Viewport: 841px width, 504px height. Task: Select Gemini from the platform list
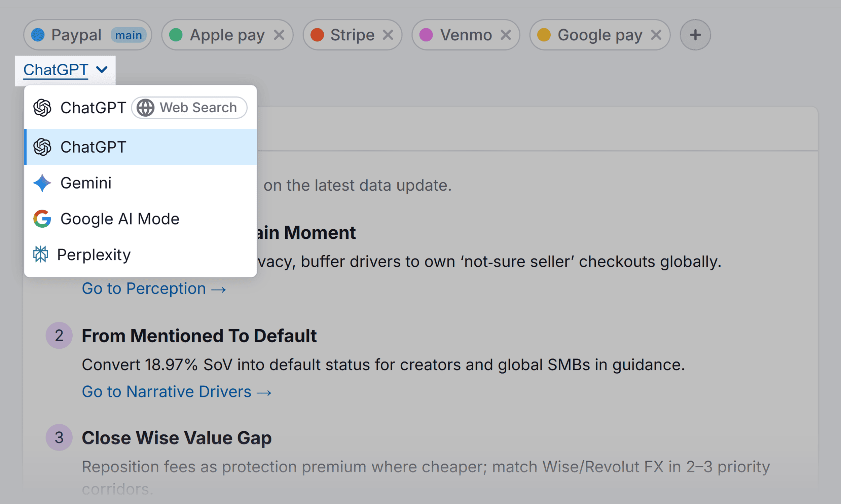point(86,183)
